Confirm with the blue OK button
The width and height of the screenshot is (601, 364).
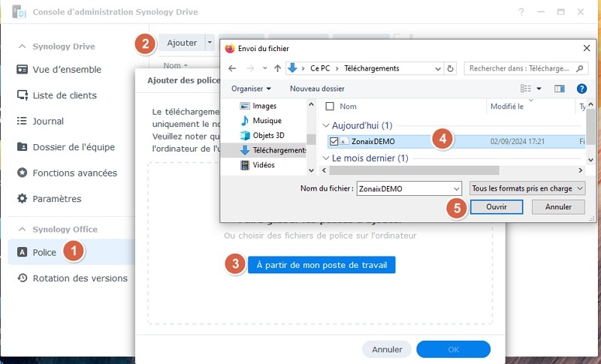pos(454,350)
